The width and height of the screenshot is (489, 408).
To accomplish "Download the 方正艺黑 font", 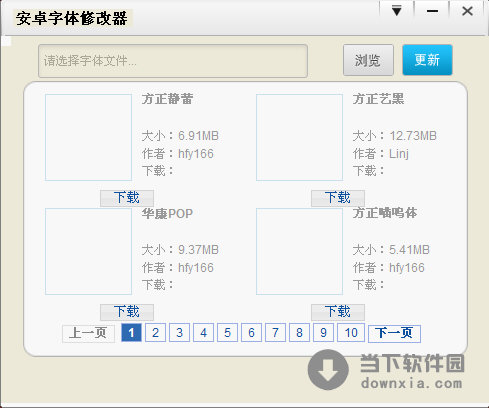I will click(338, 198).
